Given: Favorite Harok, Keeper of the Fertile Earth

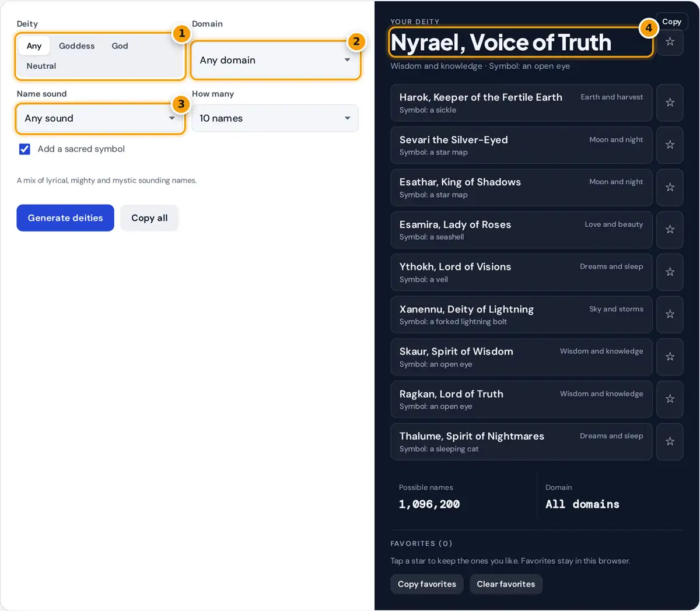Looking at the screenshot, I should click(670, 103).
